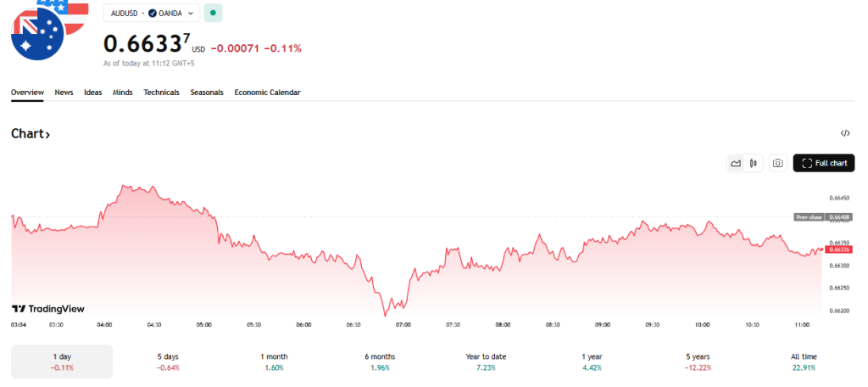Click the 0.66450 price axis label

pos(838,198)
